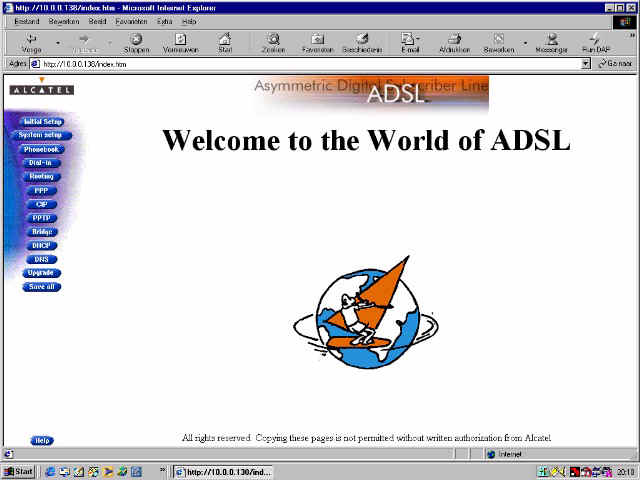This screenshot has height=480, width=640.
Task: Open the Phonebook page
Action: pos(41,149)
